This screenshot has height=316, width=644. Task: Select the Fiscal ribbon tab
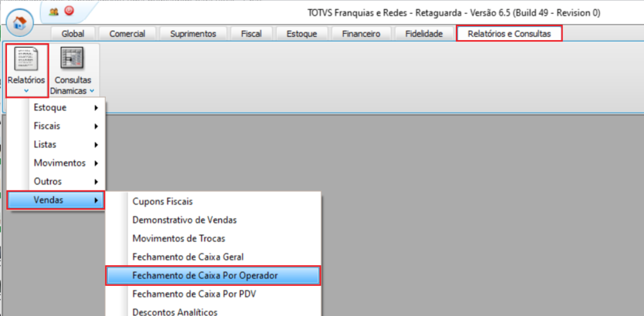tap(251, 34)
